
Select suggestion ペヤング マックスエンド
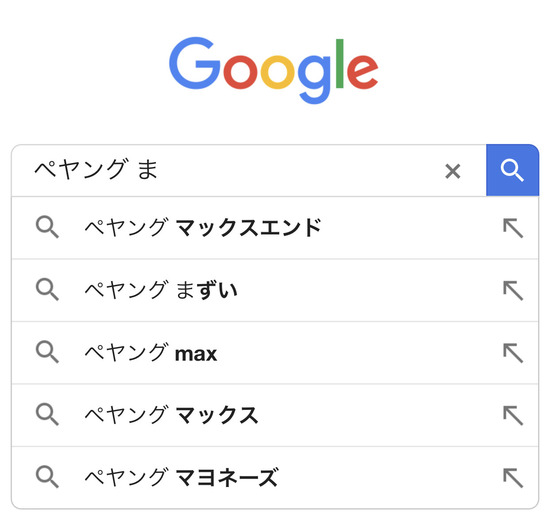pyautogui.click(x=203, y=228)
